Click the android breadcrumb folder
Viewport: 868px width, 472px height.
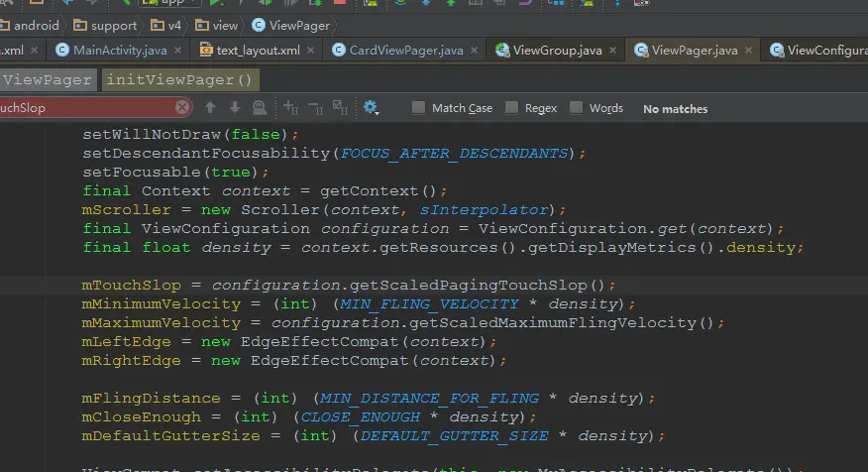coord(30,26)
